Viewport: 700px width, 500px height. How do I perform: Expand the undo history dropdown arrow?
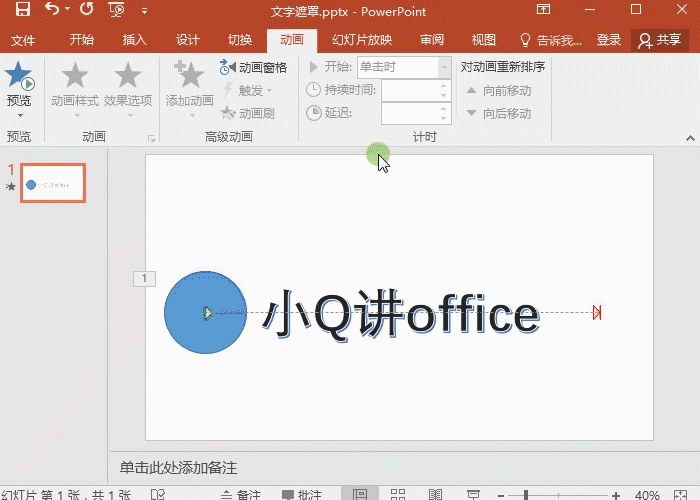coord(67,8)
